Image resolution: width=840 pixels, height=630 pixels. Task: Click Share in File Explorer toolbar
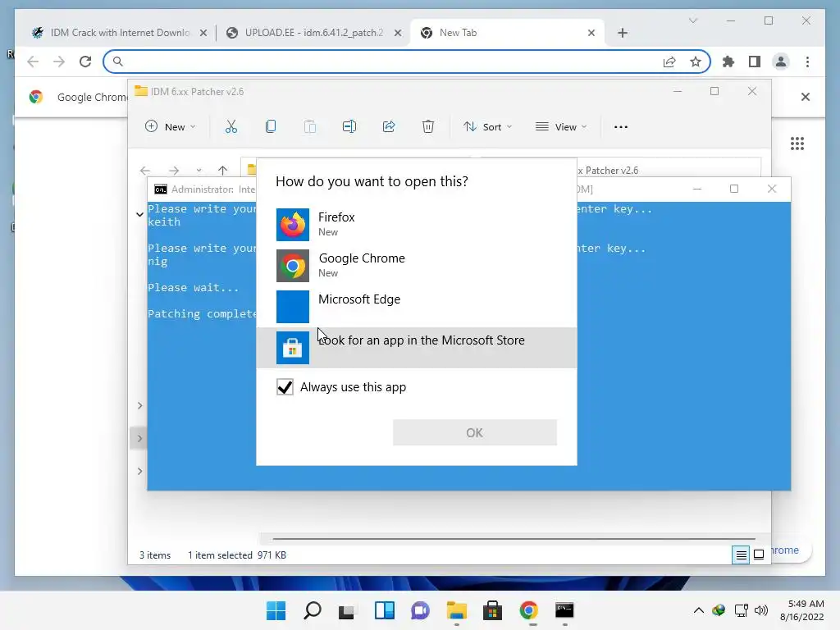(x=389, y=127)
